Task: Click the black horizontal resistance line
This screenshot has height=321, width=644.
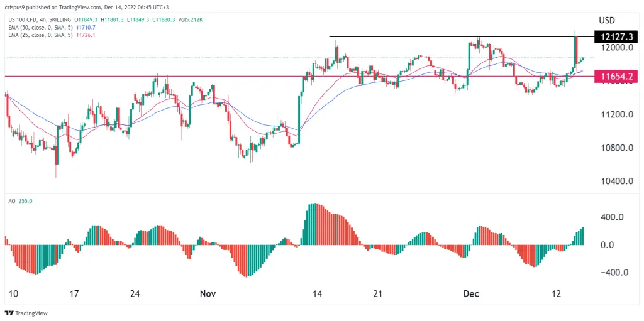Action: (x=461, y=37)
